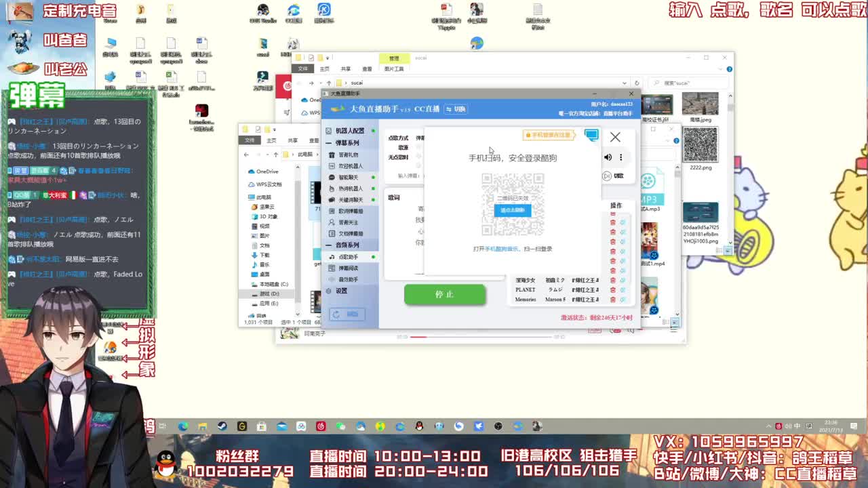Open 热闹机器人 sidebar item

pyautogui.click(x=350, y=188)
